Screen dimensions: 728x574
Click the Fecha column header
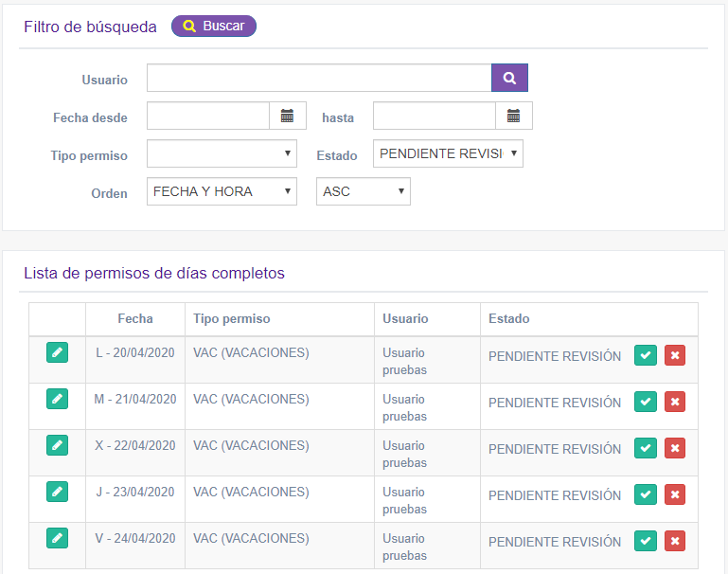[x=135, y=318]
